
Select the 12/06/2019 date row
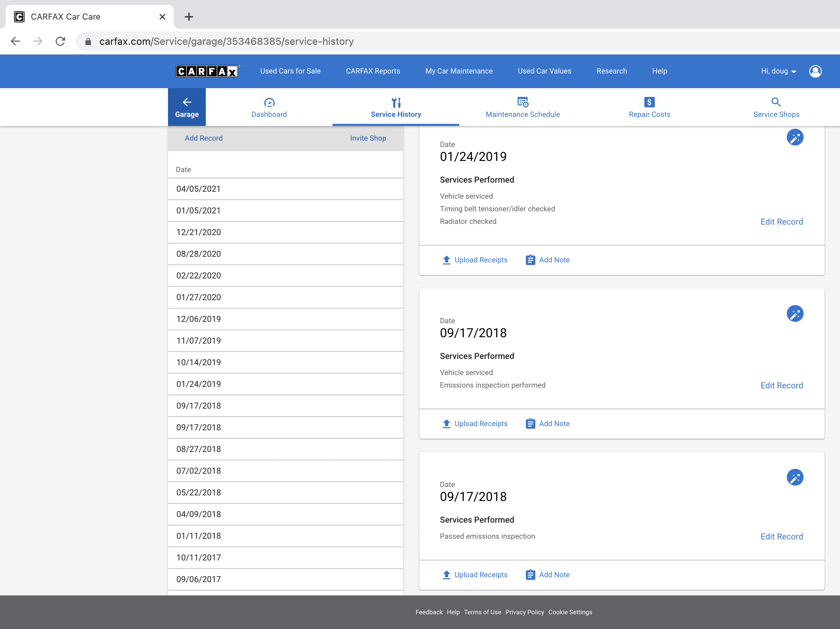[x=286, y=319]
